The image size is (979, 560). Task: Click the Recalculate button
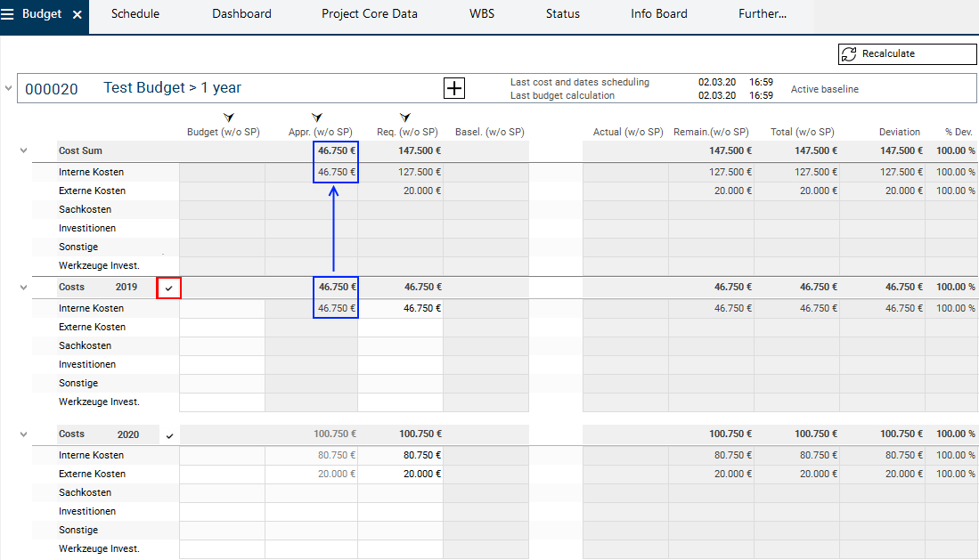907,54
